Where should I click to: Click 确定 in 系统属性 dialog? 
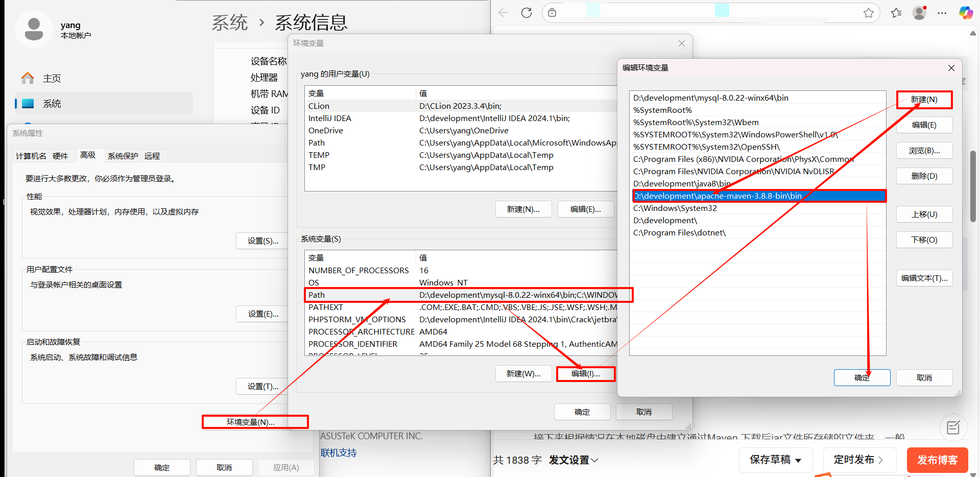(x=162, y=467)
